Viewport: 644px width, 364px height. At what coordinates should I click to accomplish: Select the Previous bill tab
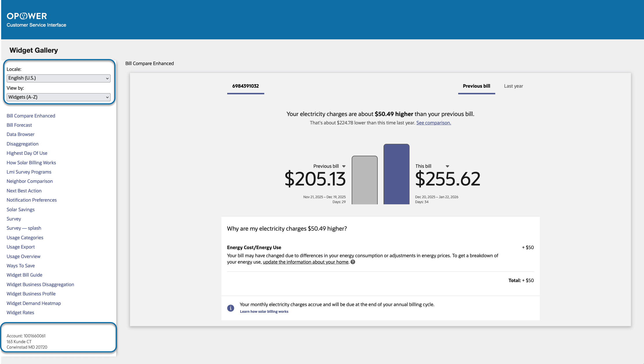pyautogui.click(x=476, y=86)
